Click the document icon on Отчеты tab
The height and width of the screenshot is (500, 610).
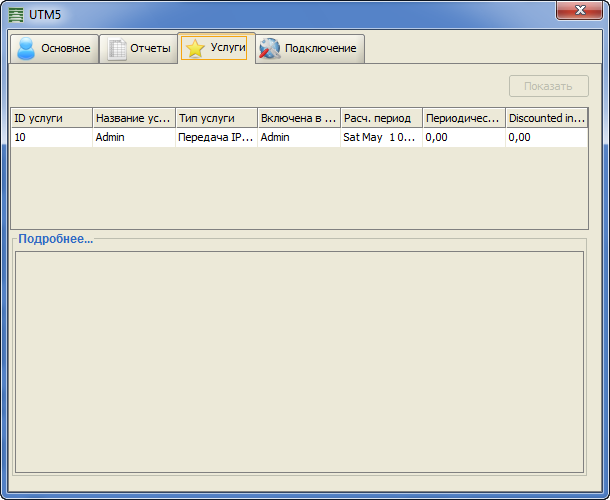[x=117, y=49]
